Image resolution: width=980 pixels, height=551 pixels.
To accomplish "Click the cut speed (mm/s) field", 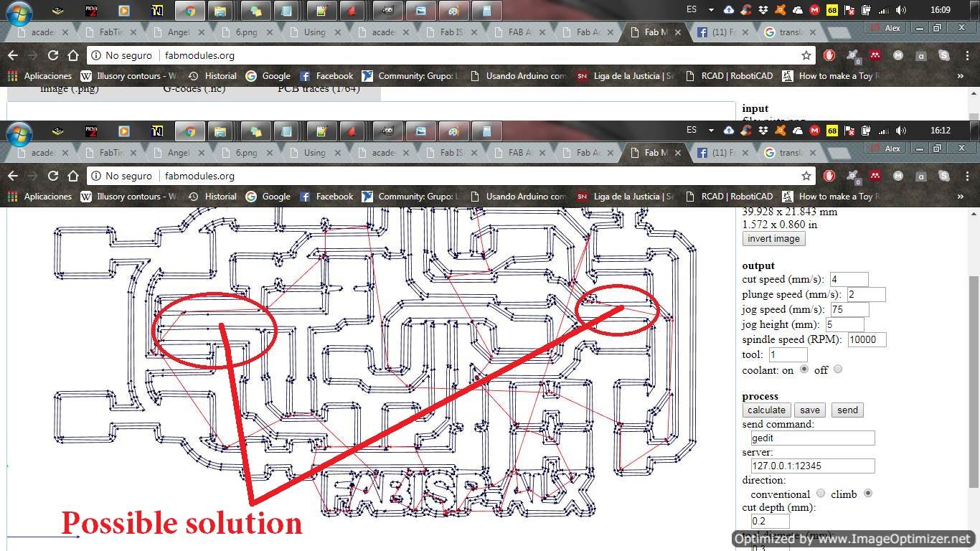I will coord(849,279).
